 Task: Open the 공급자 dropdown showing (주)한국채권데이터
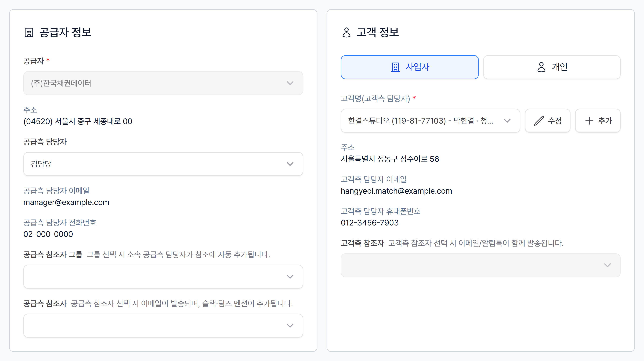(163, 83)
